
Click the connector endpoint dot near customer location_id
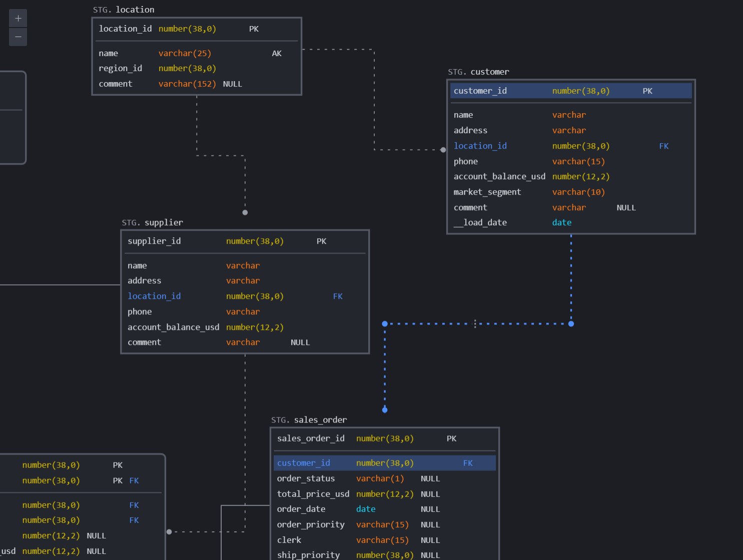click(443, 149)
